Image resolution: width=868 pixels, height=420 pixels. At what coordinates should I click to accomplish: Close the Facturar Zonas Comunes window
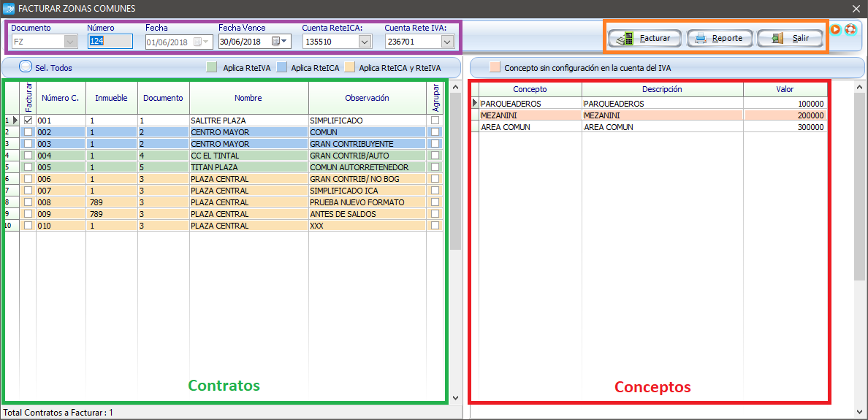857,8
